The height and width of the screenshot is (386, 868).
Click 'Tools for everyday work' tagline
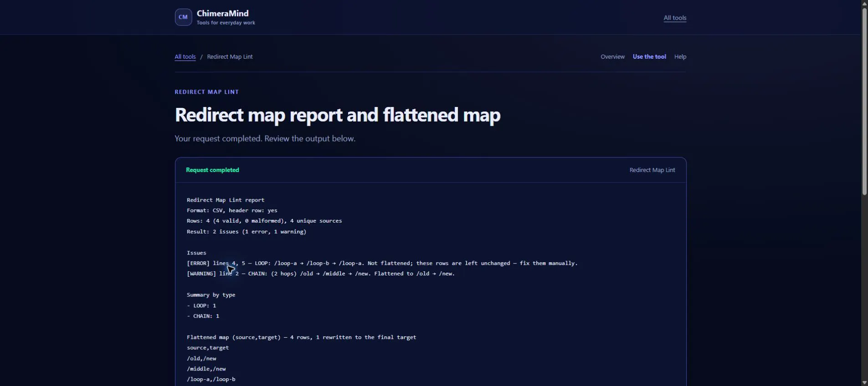click(x=226, y=23)
